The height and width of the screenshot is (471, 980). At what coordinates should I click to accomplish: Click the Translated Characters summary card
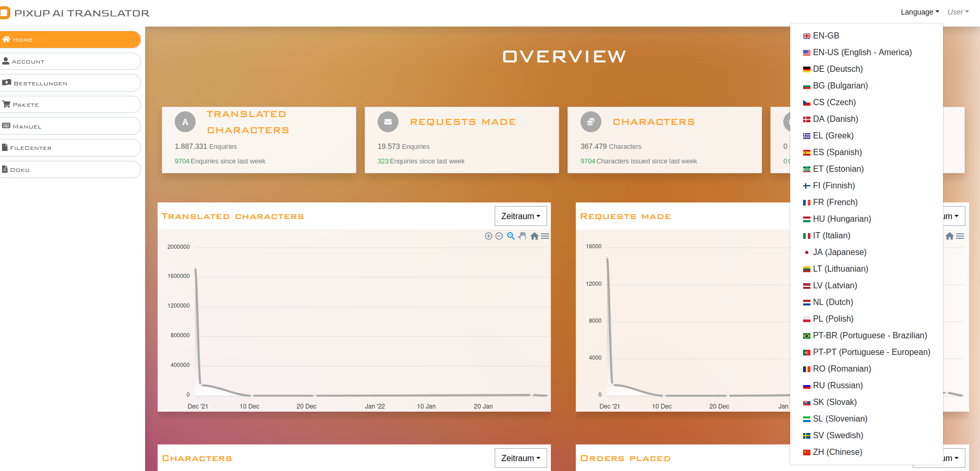point(259,140)
